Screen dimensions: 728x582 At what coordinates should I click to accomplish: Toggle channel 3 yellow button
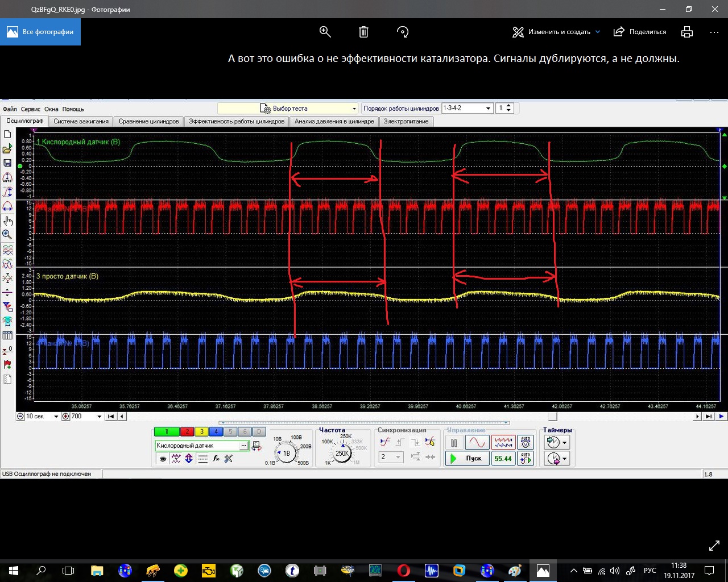coord(201,432)
